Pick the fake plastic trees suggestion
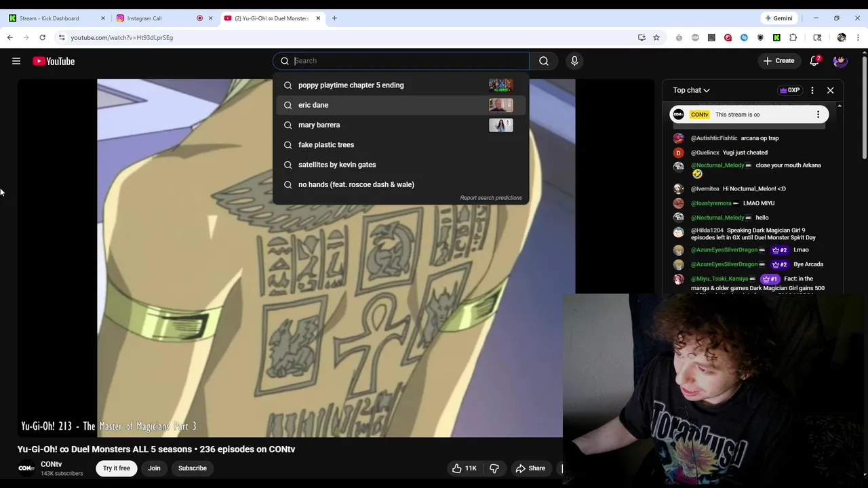The height and width of the screenshot is (488, 868). pos(400,144)
